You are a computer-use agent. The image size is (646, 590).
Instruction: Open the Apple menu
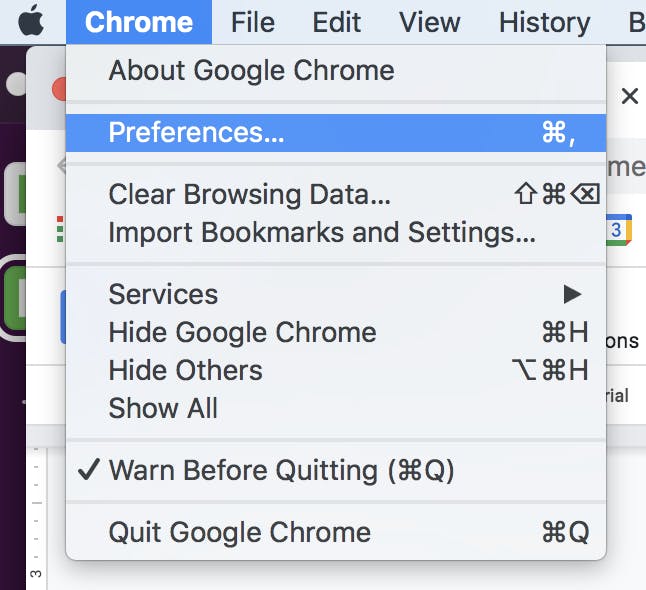coord(32,21)
